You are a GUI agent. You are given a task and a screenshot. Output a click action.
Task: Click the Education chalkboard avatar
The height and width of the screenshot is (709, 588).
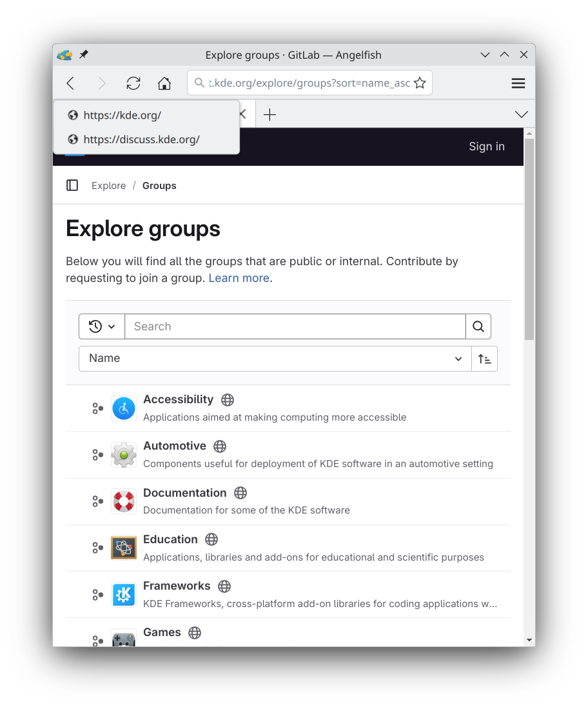pyautogui.click(x=124, y=548)
